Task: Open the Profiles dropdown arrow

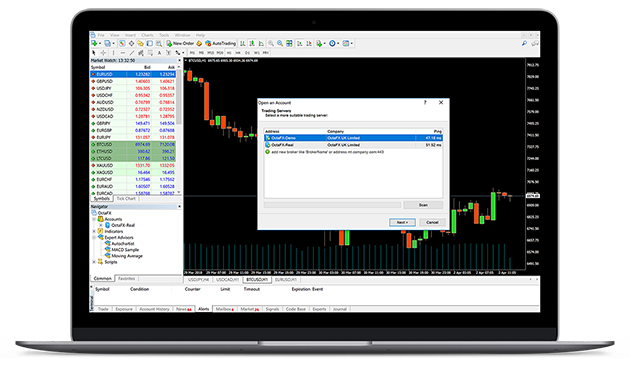Action: pos(113,43)
